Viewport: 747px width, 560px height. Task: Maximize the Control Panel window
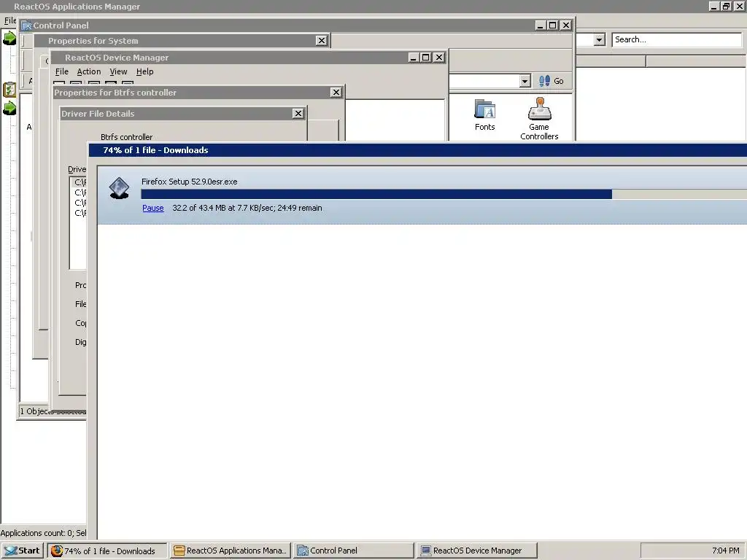pos(552,26)
